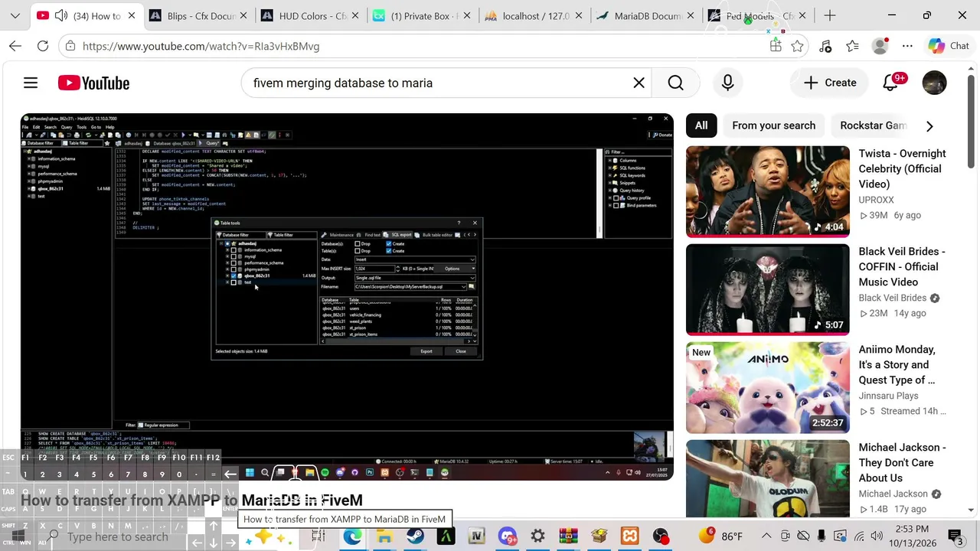Open the UPROXX channel link
This screenshot has width=980, height=551.
click(x=876, y=200)
